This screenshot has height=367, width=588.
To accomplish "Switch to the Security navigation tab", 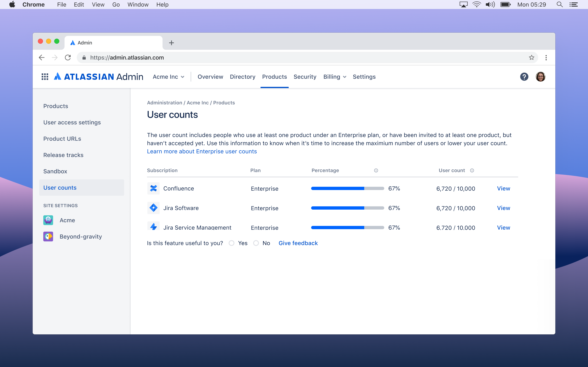I will point(305,76).
